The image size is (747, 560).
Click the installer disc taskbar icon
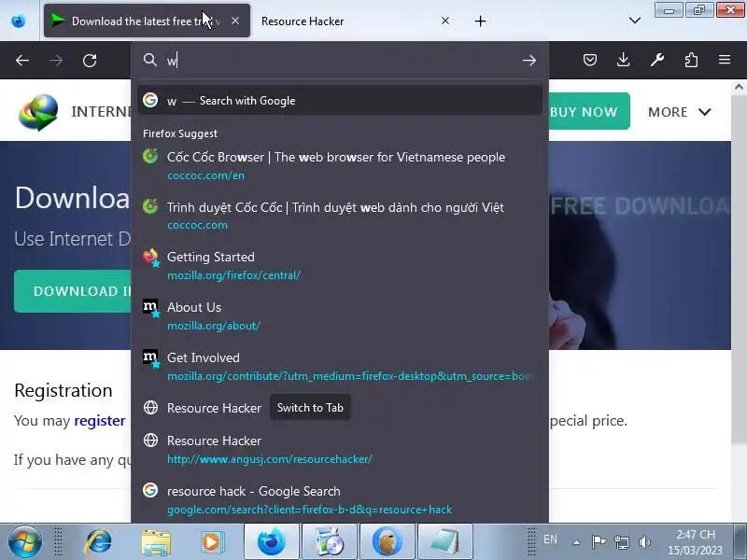coord(330,542)
